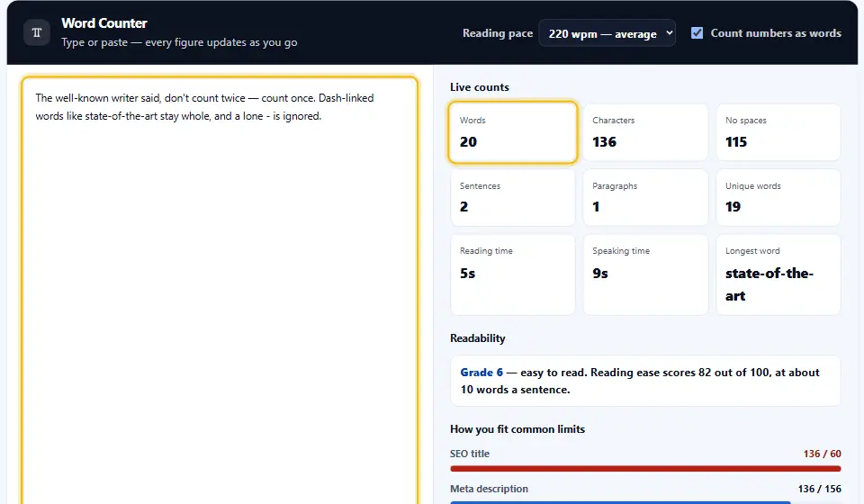Click the Speaking time card

pos(645,274)
